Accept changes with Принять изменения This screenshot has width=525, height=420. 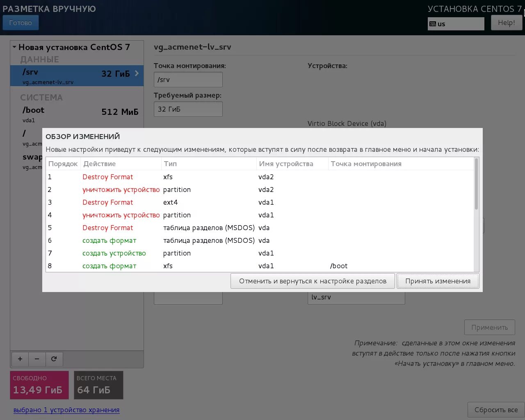[x=438, y=281]
